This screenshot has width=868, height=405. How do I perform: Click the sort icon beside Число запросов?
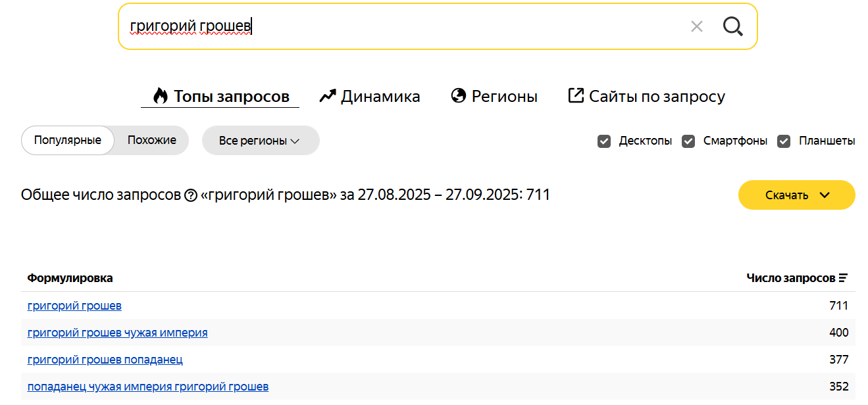[843, 278]
